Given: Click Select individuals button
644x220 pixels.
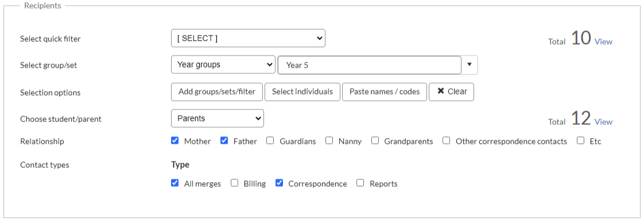Looking at the screenshot, I should point(302,92).
